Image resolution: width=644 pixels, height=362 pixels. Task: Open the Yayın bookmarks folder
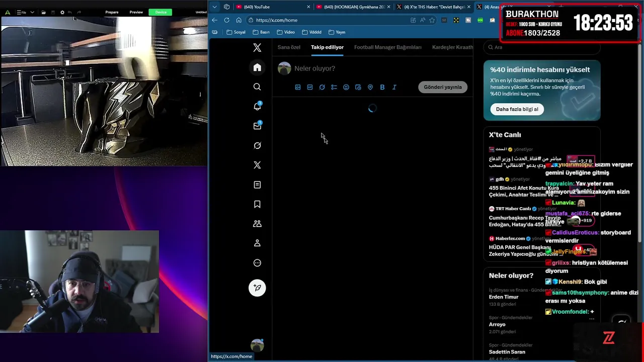point(337,32)
